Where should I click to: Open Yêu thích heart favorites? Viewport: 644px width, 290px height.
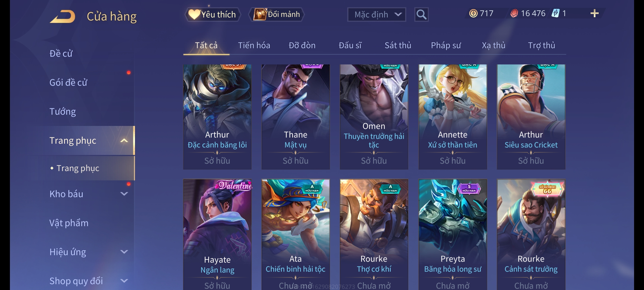click(212, 15)
